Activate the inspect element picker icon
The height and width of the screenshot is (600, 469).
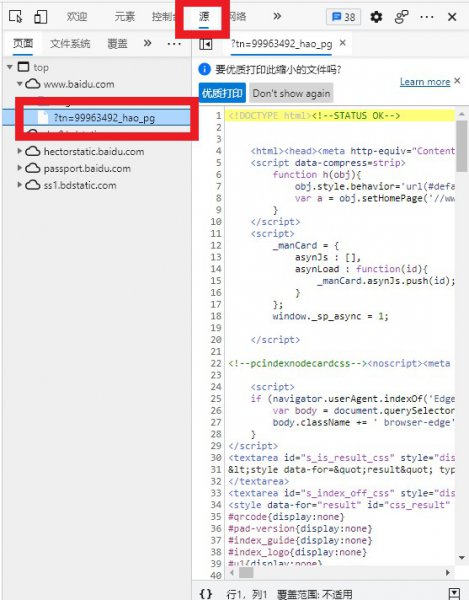[x=16, y=17]
